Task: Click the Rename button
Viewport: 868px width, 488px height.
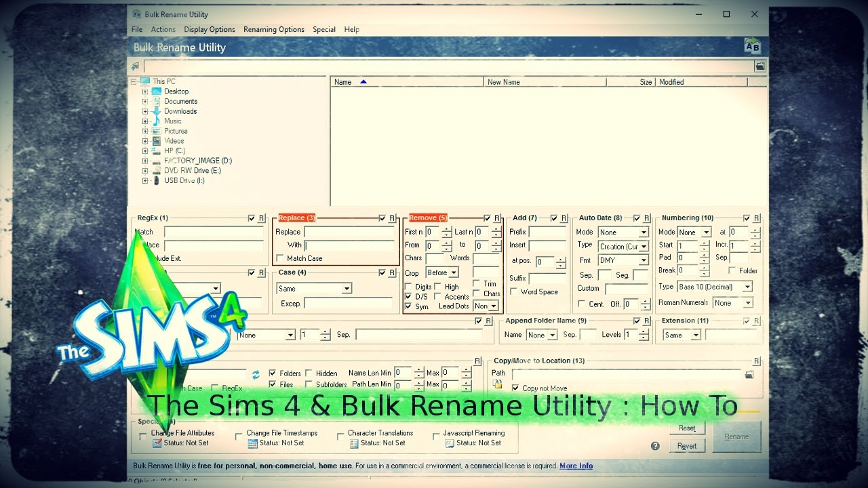Action: coord(736,436)
